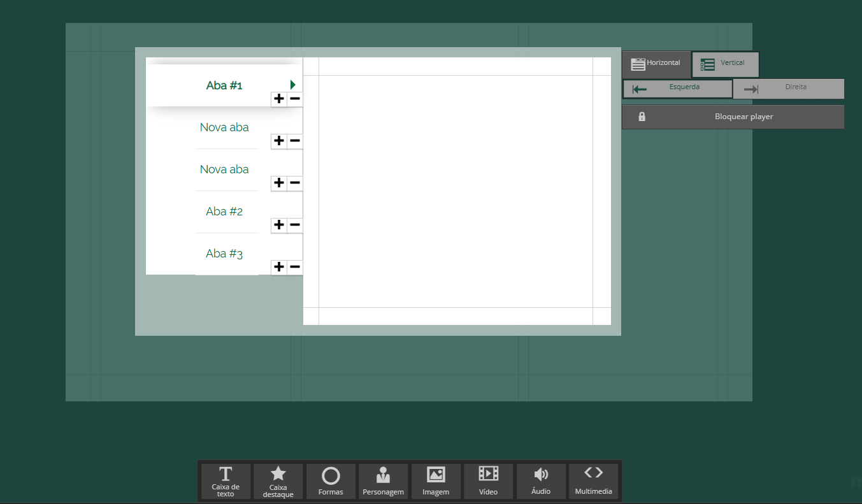The image size is (862, 504).
Task: Add a tab after Aba #1
Action: (x=279, y=99)
